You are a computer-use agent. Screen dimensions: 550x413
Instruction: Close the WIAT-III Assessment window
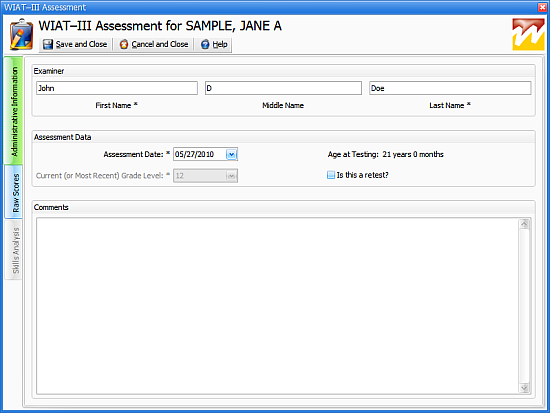tap(542, 7)
